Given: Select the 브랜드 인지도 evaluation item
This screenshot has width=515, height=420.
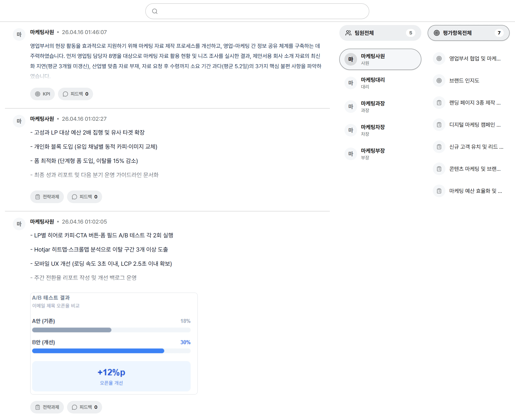Looking at the screenshot, I should tap(468, 81).
